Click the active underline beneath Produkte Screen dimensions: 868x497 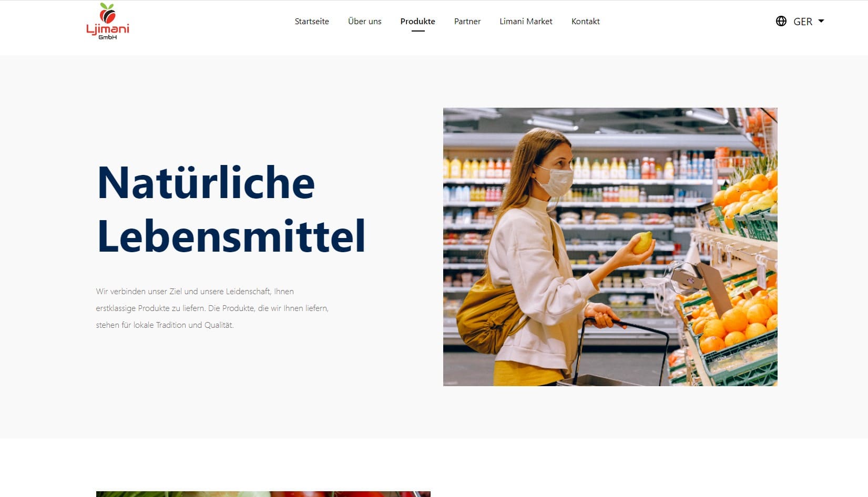[x=418, y=31]
